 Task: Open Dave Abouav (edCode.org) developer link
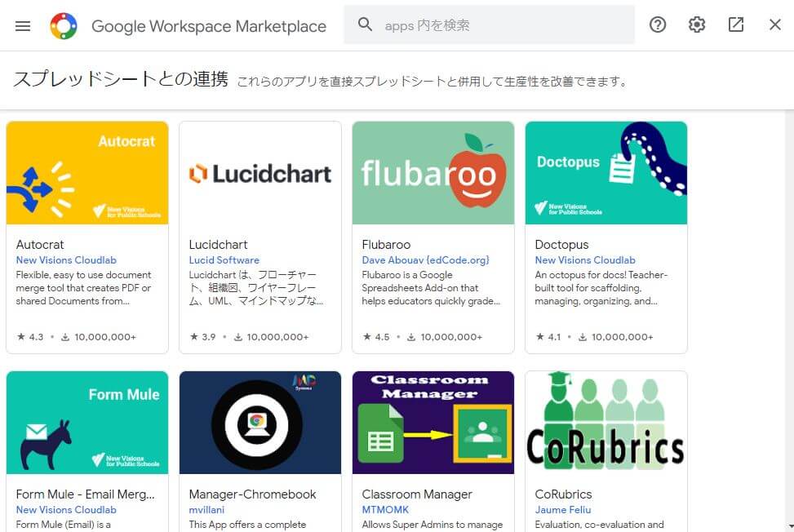(x=425, y=260)
